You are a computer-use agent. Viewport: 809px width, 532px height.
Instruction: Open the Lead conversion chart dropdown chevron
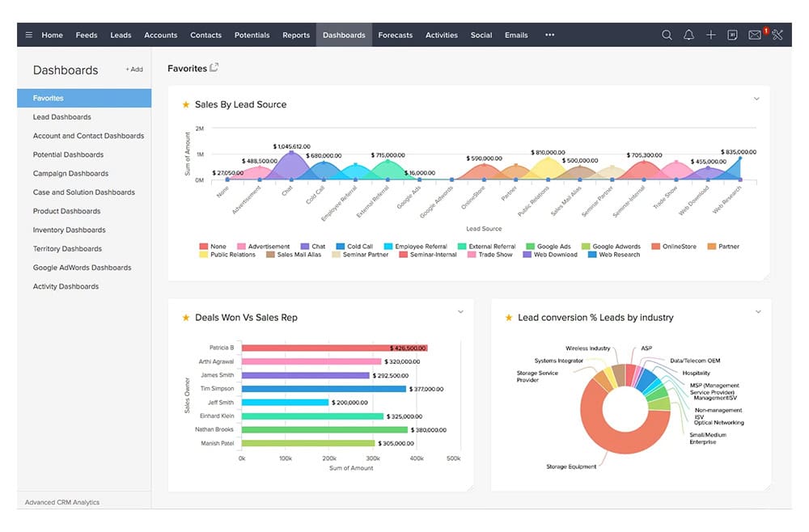coord(758,311)
